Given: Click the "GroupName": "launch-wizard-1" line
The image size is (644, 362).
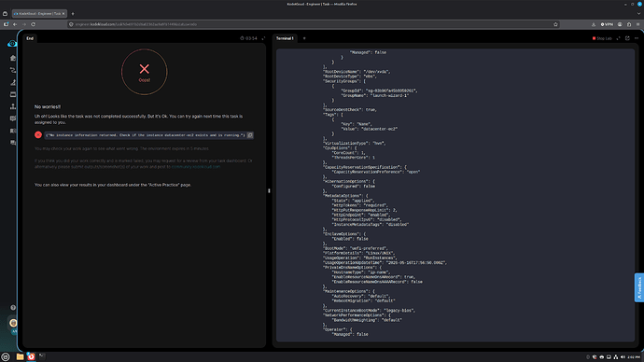Looking at the screenshot, I should (374, 95).
